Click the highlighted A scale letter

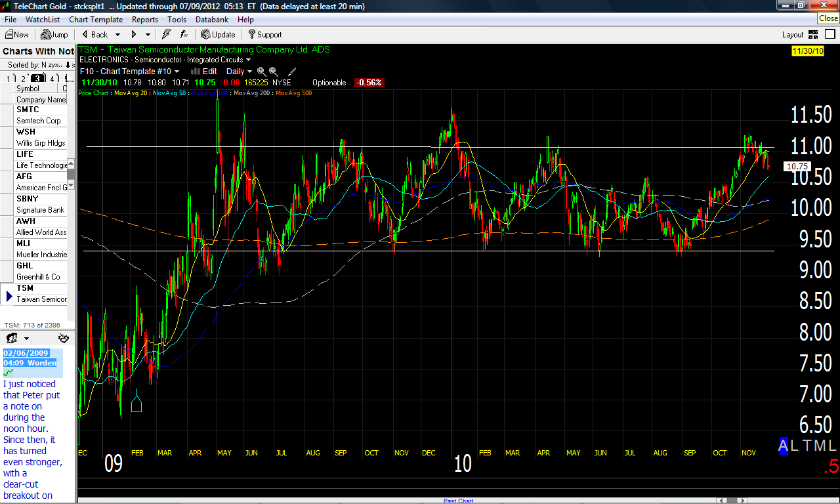pos(783,446)
